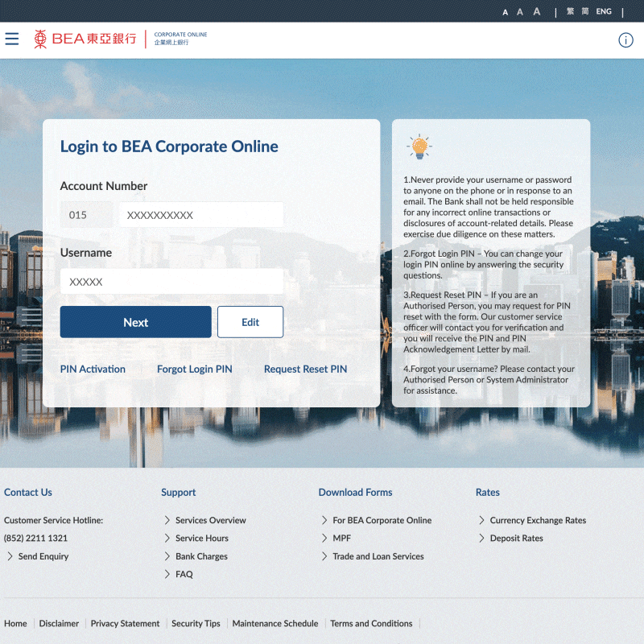Select the smallest font size A
Viewport: 644px width, 644px height.
[x=506, y=12]
